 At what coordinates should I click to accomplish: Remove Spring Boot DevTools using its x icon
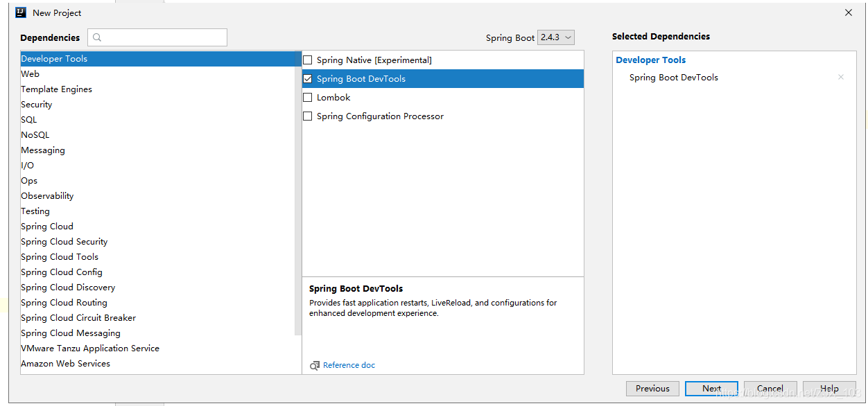(x=841, y=78)
